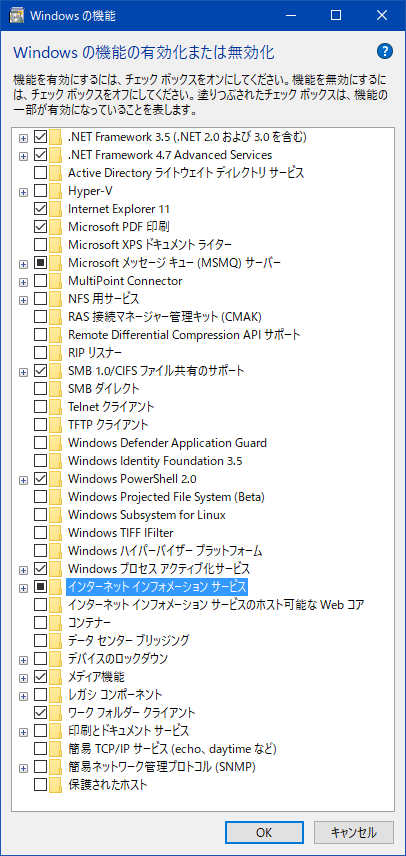This screenshot has width=406, height=856.
Task: Expand NFS 用サービス node
Action: (23, 300)
